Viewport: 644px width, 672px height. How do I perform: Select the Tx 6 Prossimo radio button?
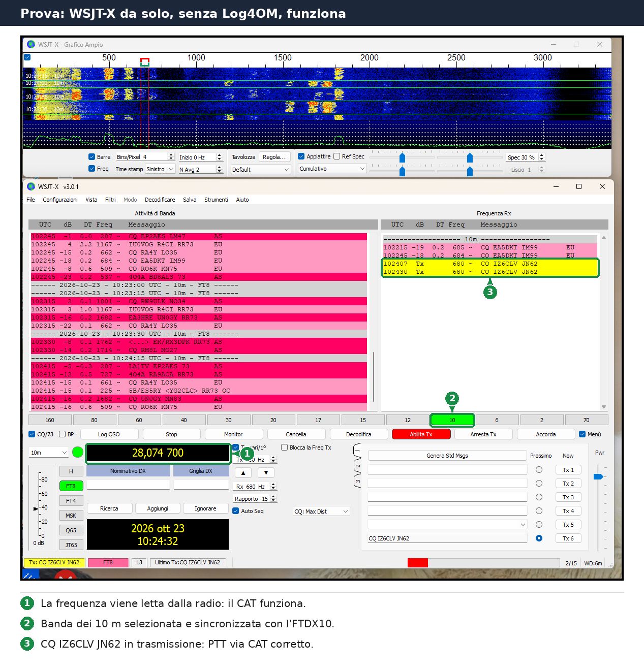[539, 538]
